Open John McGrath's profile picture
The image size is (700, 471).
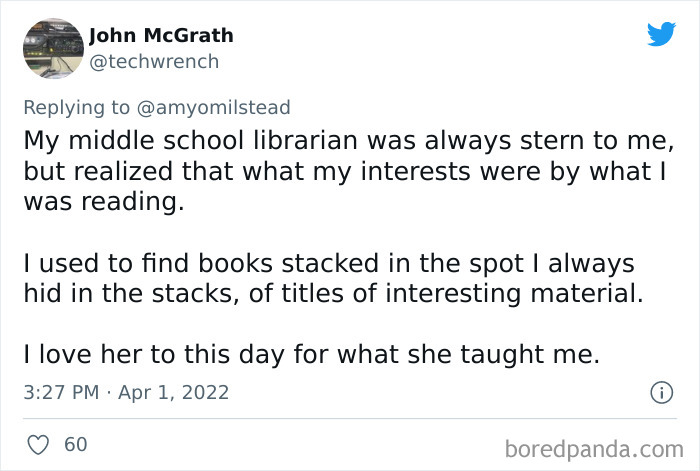click(51, 48)
